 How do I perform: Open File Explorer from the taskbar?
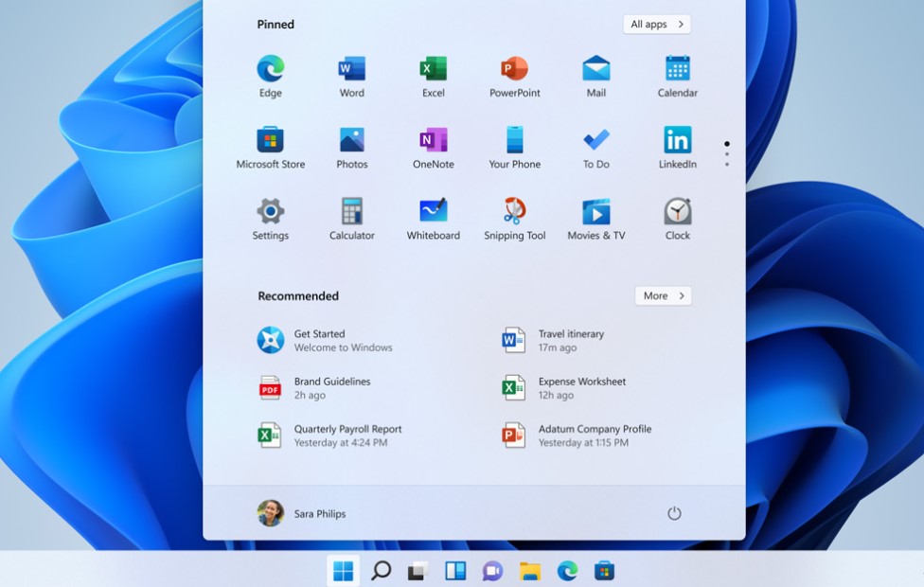tap(530, 571)
